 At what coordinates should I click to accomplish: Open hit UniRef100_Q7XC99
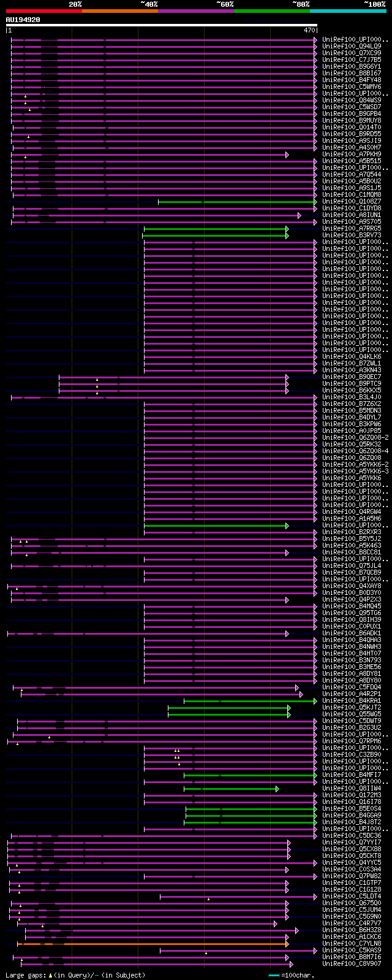pos(352,53)
